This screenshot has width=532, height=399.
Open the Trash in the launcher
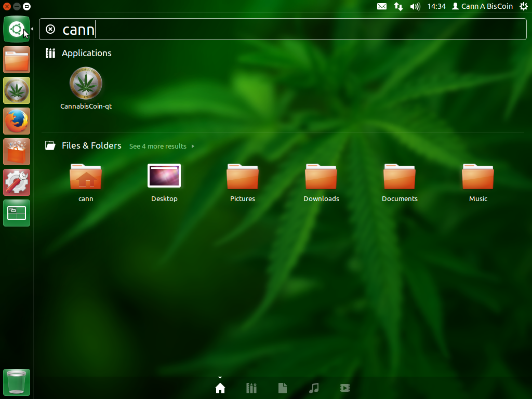(x=17, y=382)
